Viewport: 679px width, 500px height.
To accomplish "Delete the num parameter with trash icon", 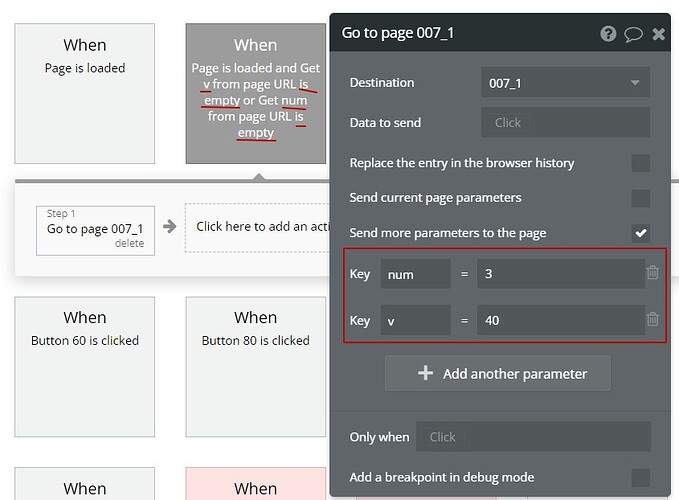I will pos(653,272).
